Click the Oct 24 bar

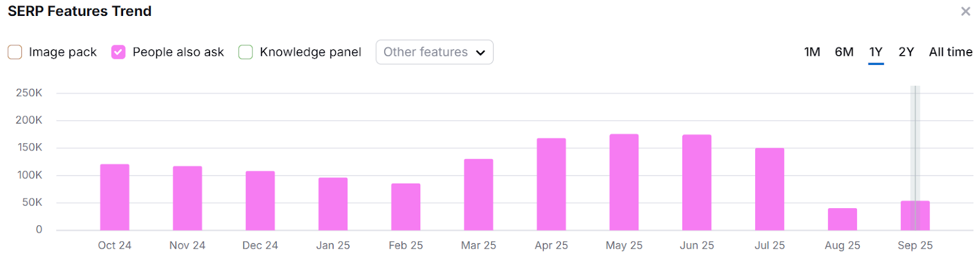click(x=115, y=197)
